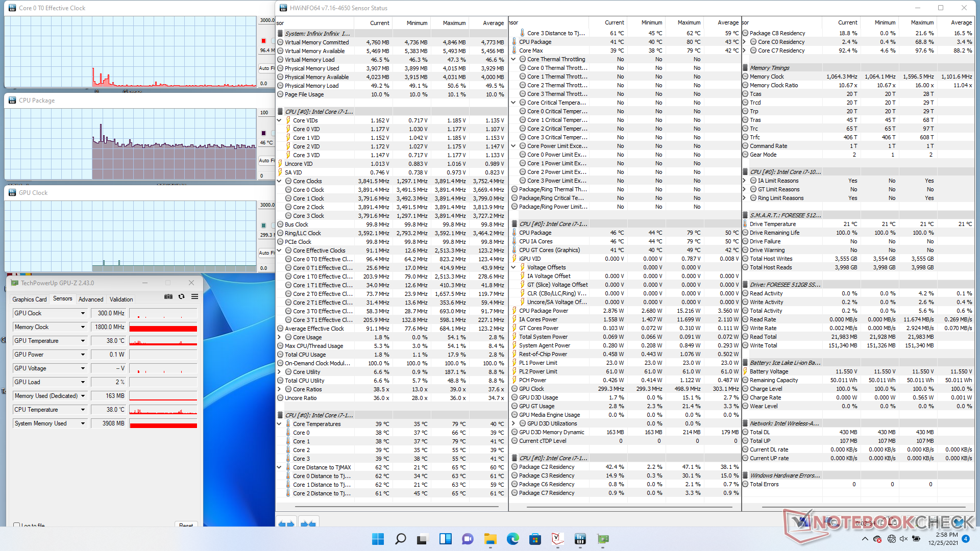Launch Microsoft Edge from the taskbar
This screenshot has height=551, width=980.
click(x=512, y=539)
